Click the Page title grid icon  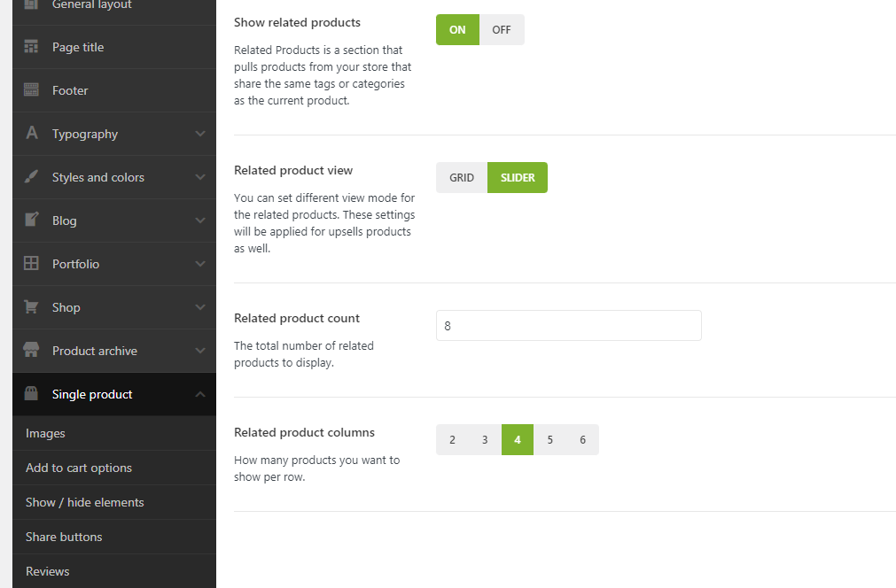pos(32,47)
